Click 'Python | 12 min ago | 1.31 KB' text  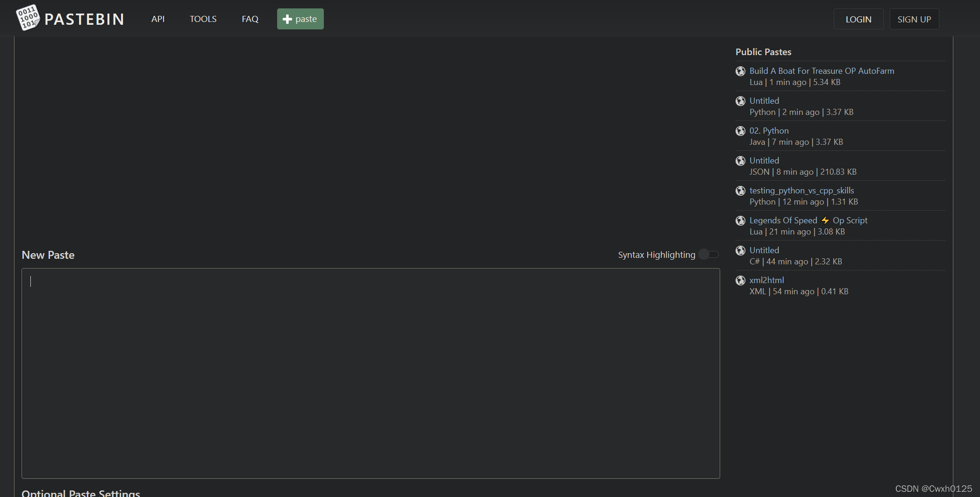click(803, 202)
